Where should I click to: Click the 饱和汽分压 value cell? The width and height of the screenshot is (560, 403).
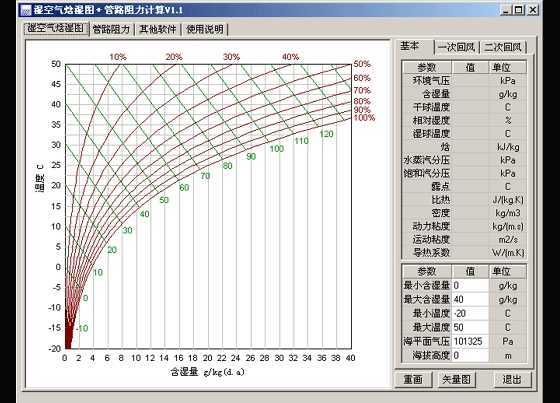pyautogui.click(x=470, y=173)
